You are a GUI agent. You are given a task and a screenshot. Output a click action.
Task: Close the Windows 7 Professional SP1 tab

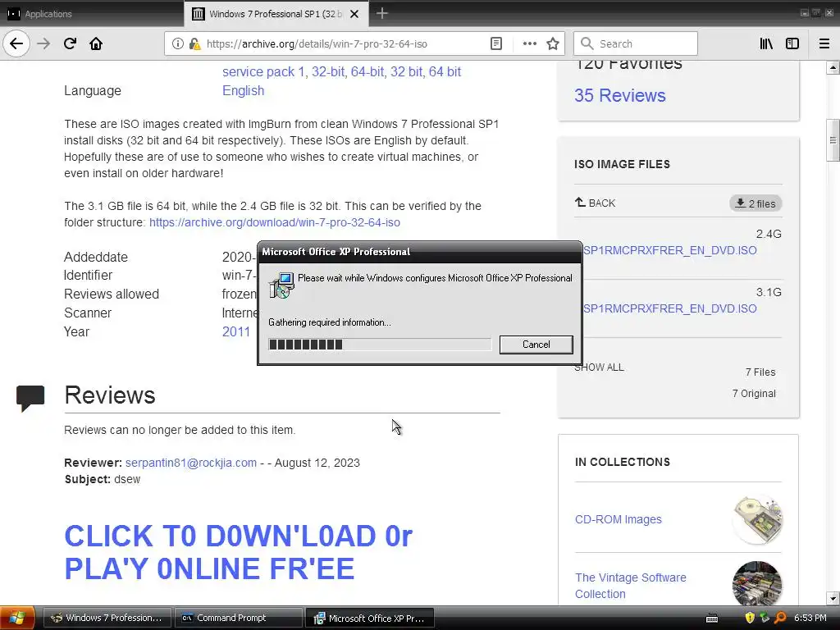tap(354, 14)
